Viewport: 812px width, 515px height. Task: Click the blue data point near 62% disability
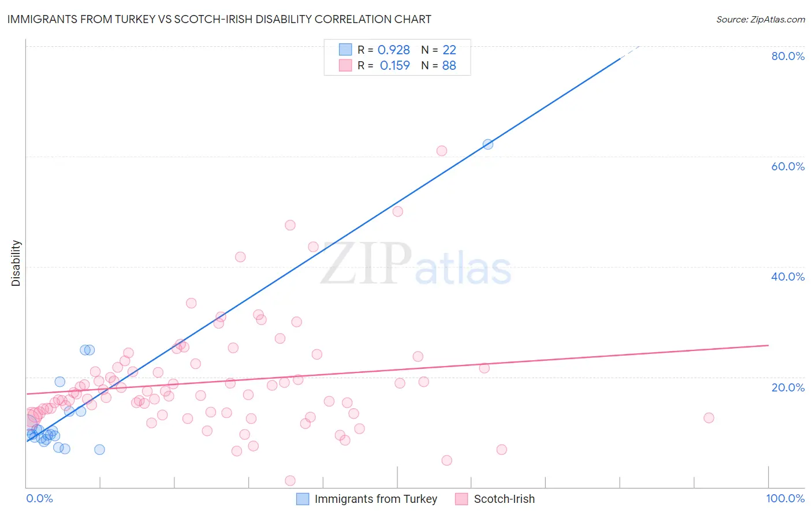488,144
